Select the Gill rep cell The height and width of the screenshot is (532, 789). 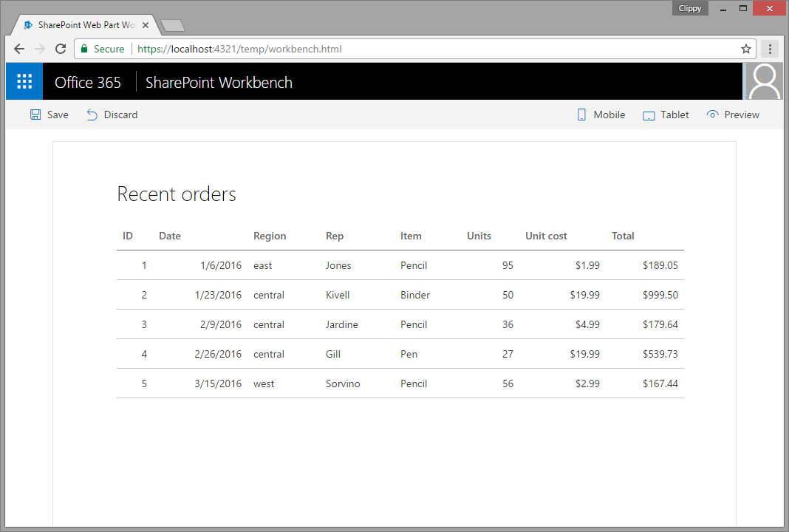tap(333, 354)
